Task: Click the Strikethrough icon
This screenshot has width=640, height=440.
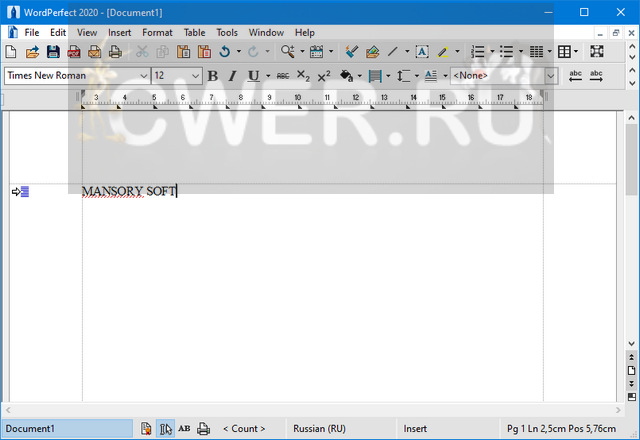Action: click(x=283, y=76)
